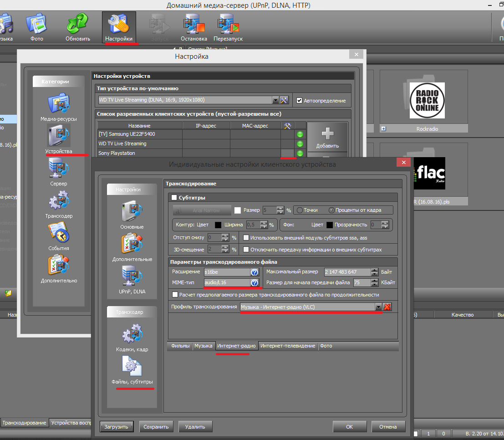Open Файлы, субтитры transcoder section
This screenshot has height=440, width=504.
pos(132,370)
